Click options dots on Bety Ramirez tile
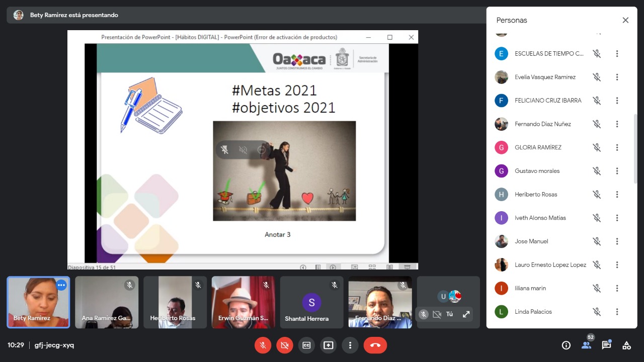 (x=61, y=285)
